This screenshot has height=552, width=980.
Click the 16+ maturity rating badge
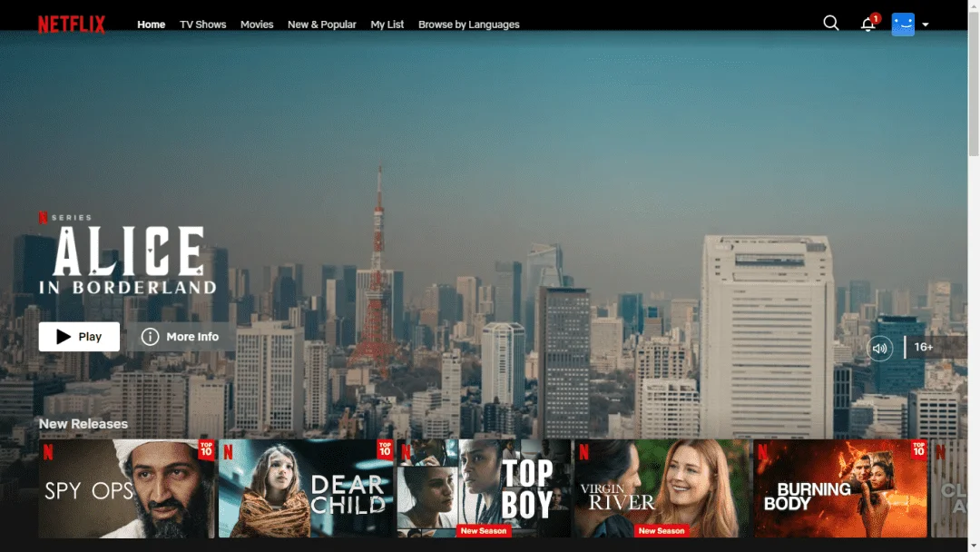tap(923, 347)
